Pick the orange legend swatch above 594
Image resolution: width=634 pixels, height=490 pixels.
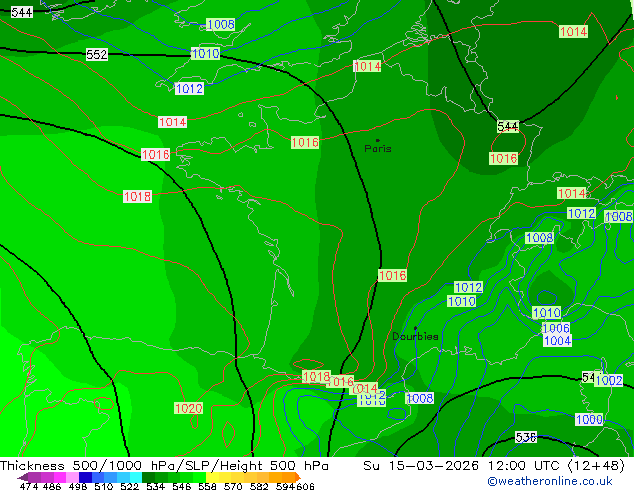pos(289,477)
